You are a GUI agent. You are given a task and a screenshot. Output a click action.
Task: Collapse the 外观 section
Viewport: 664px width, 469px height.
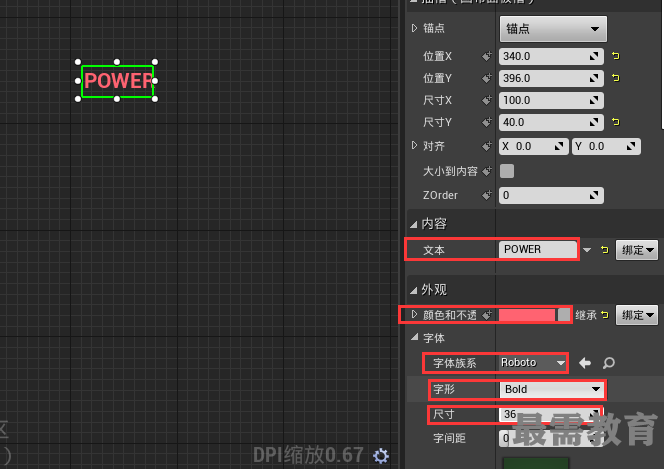tap(414, 290)
